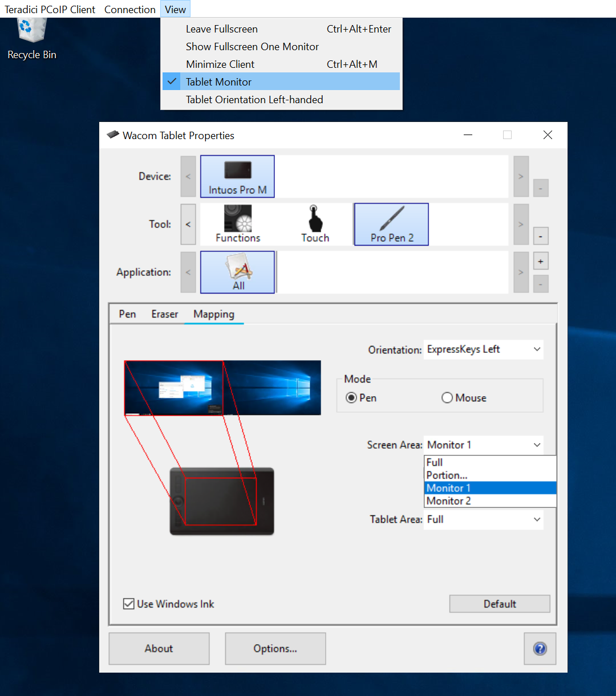Remove tool using the Tool row minus button
The width and height of the screenshot is (616, 696).
click(541, 235)
